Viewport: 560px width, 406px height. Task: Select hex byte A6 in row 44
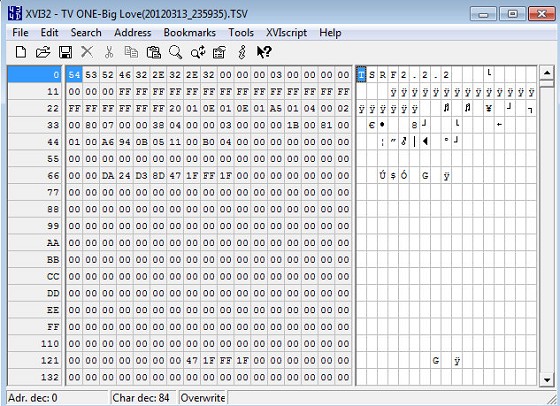point(108,142)
